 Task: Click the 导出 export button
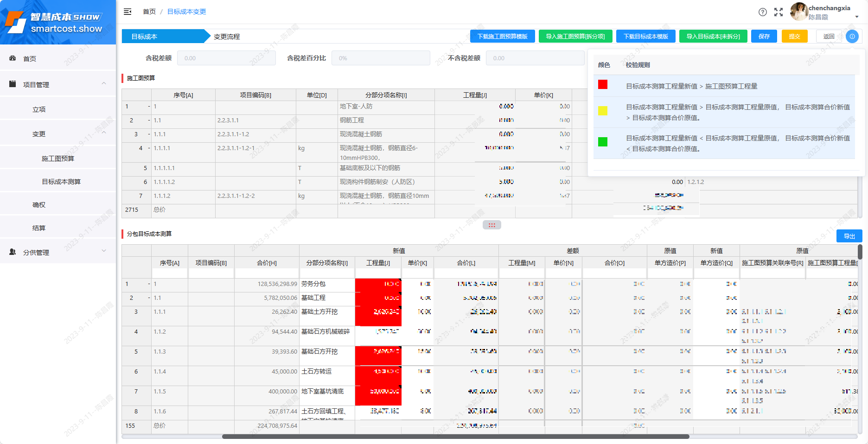[849, 236]
